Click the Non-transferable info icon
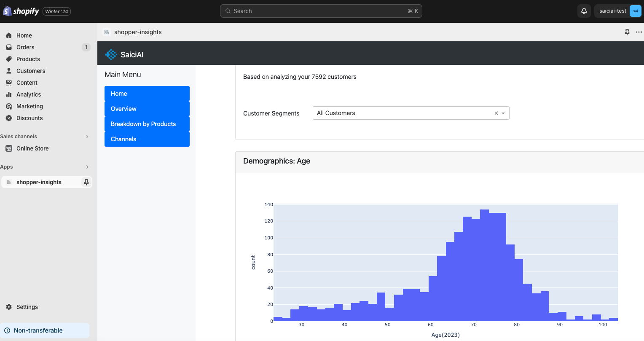The height and width of the screenshot is (341, 644). coord(7,330)
